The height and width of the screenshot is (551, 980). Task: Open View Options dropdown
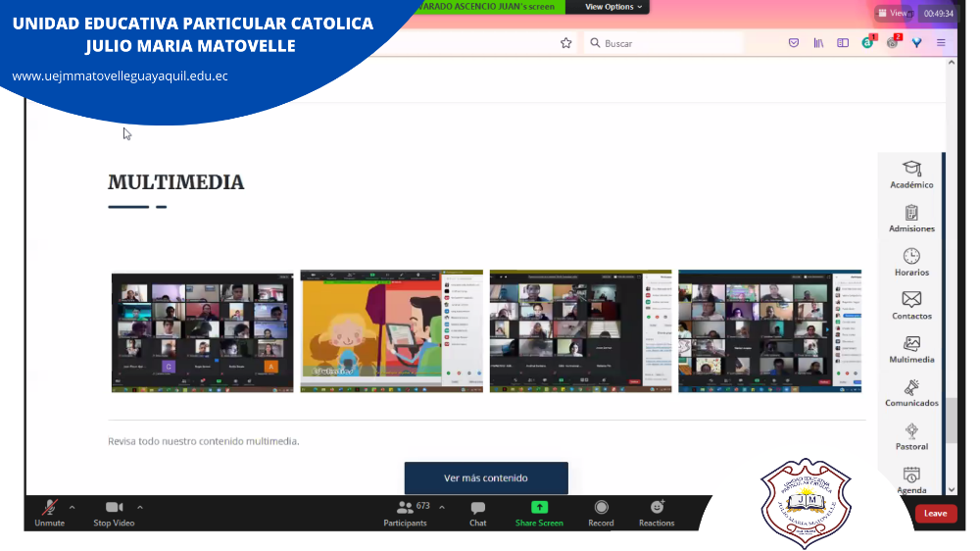612,7
